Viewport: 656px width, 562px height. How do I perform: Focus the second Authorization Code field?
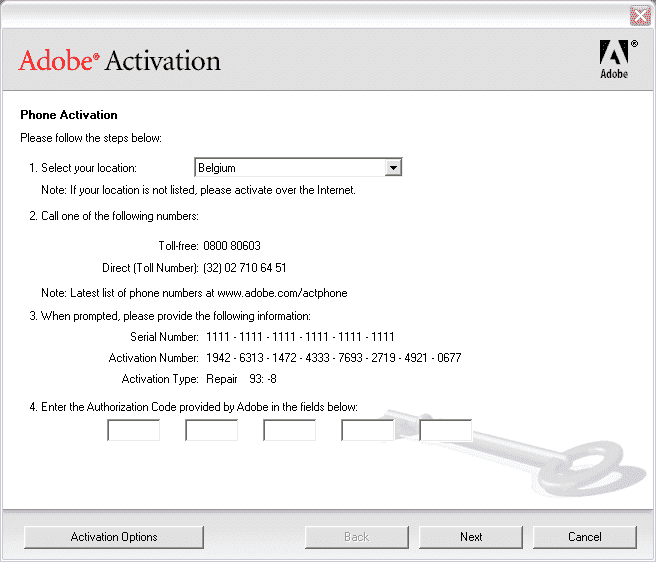pyautogui.click(x=211, y=430)
